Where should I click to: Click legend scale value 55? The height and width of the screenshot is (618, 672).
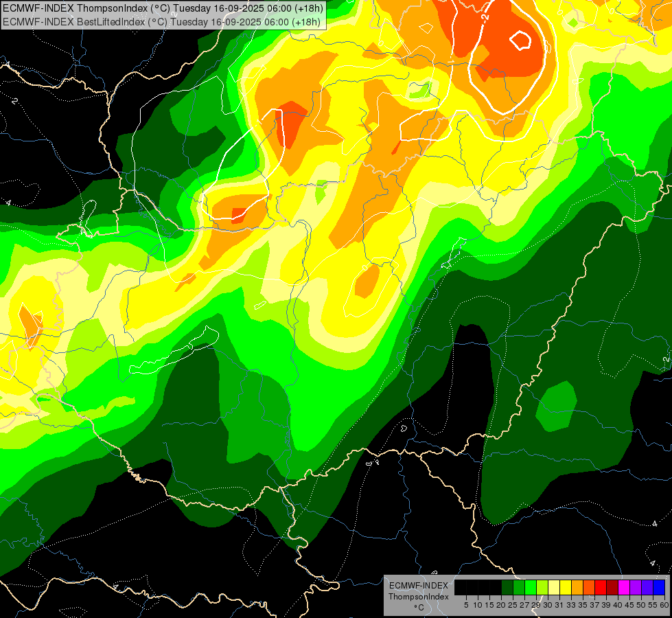click(x=652, y=605)
